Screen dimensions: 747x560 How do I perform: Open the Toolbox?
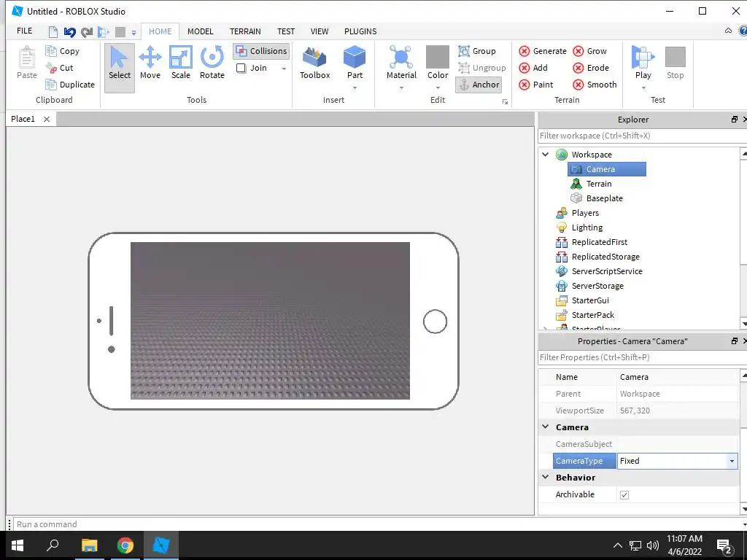click(x=315, y=63)
